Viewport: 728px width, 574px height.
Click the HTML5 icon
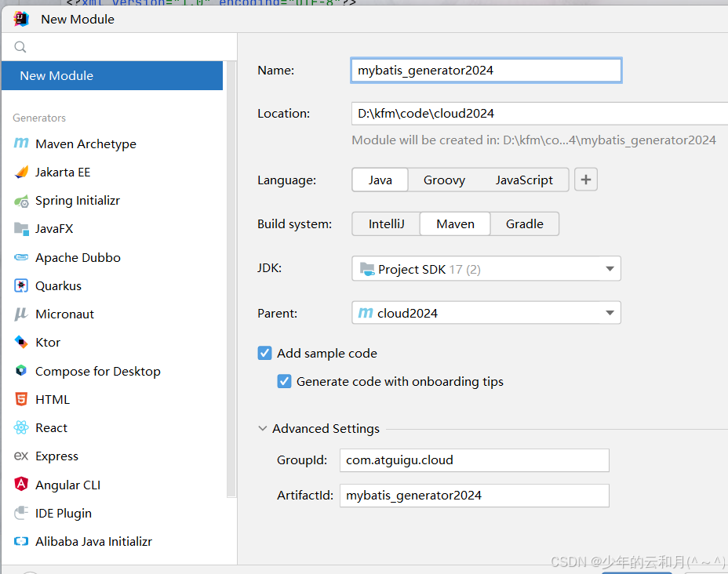[x=21, y=399]
